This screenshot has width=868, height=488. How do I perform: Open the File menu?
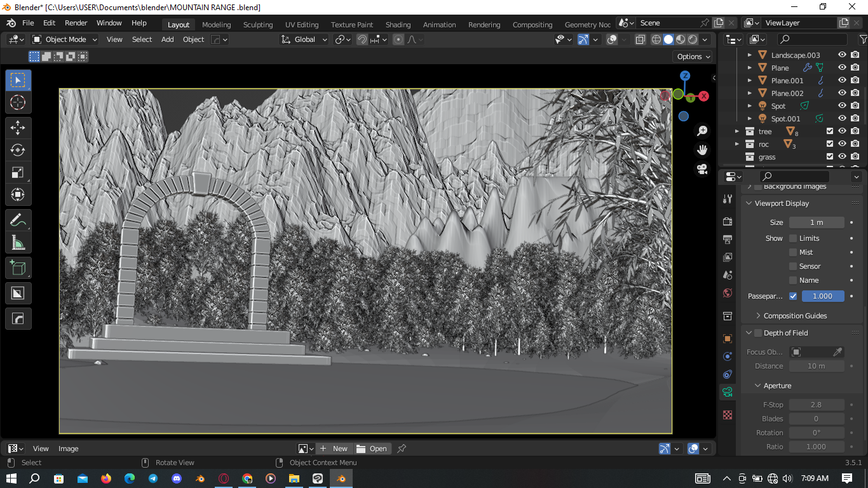pos(28,23)
